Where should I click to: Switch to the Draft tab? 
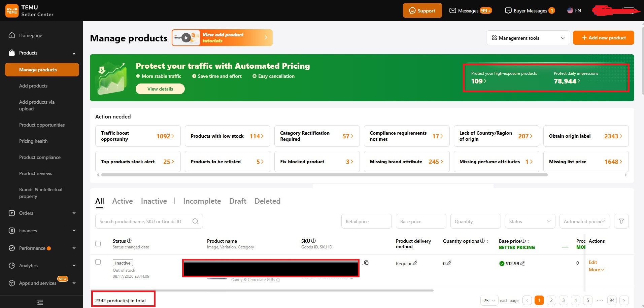tap(238, 201)
